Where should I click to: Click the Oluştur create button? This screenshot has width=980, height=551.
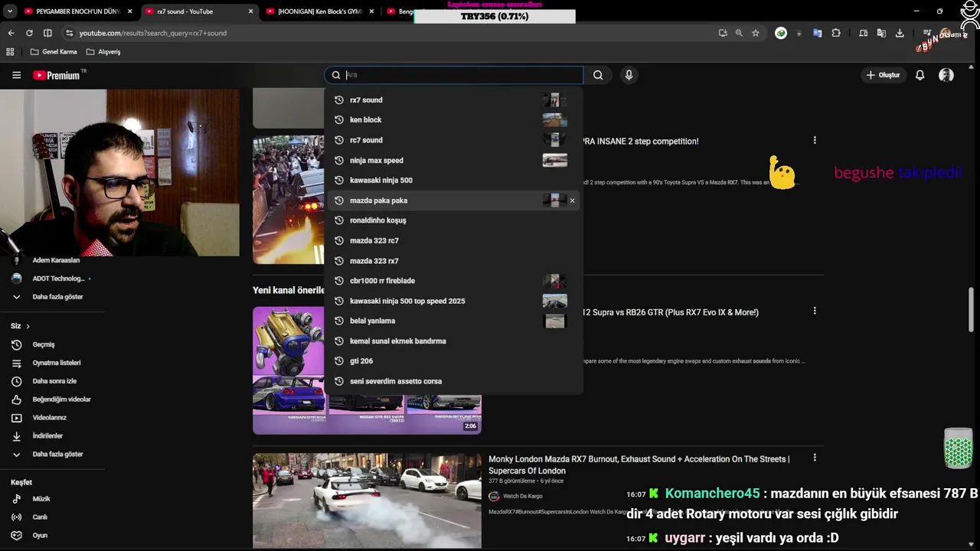[x=883, y=75]
